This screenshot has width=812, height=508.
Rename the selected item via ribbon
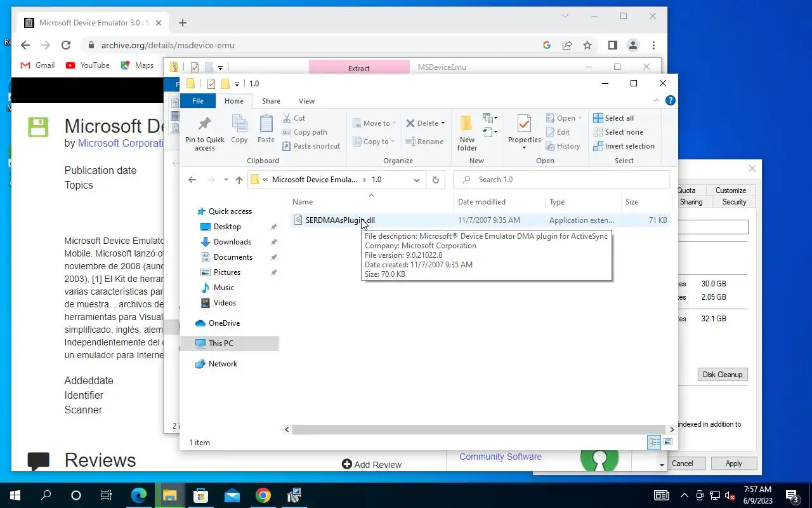click(x=424, y=142)
